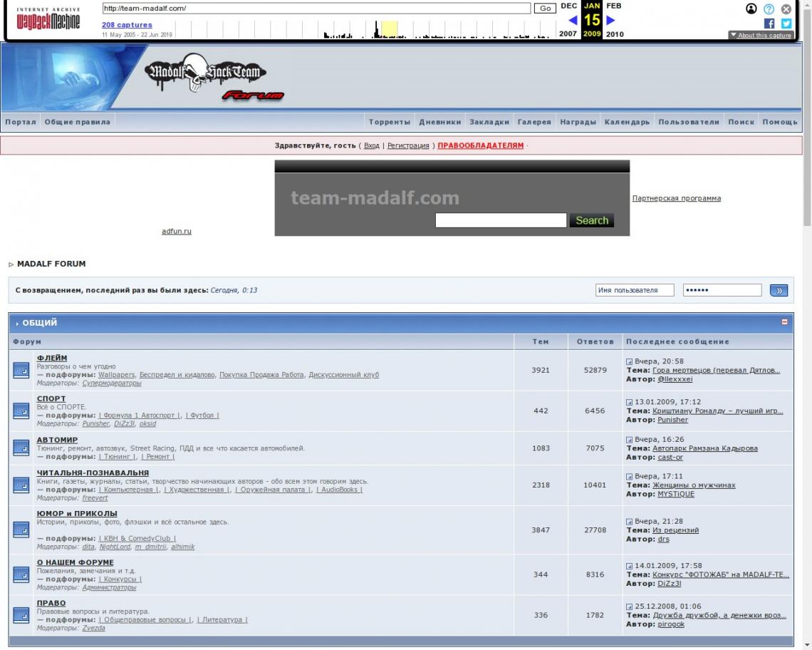Click the Wayback Machine logo
The height and width of the screenshot is (650, 812).
(48, 19)
